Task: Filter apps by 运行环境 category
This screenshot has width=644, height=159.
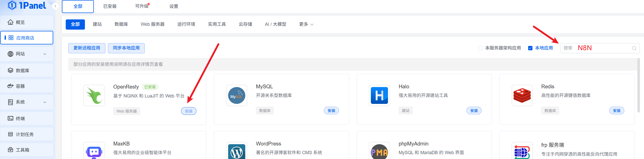Action: 186,24
